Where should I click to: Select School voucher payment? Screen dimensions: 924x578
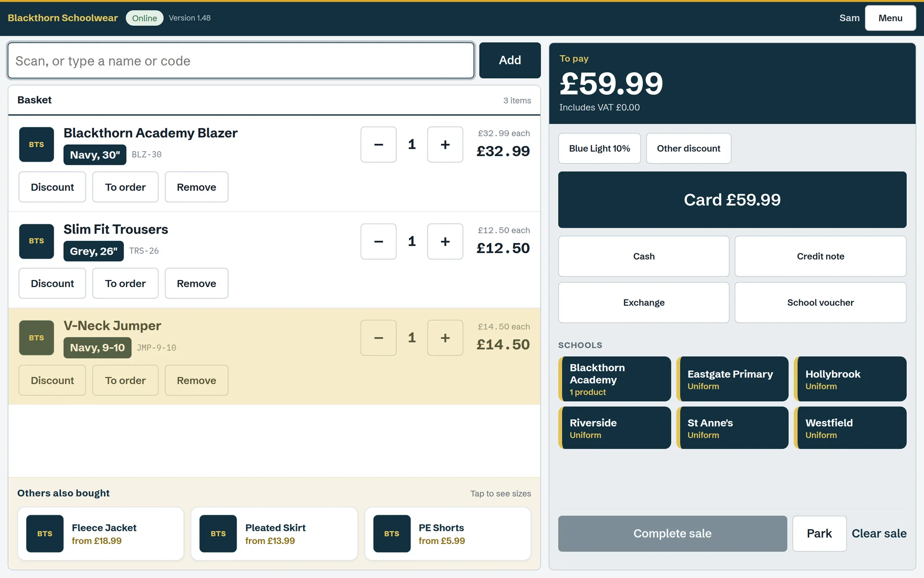point(821,303)
